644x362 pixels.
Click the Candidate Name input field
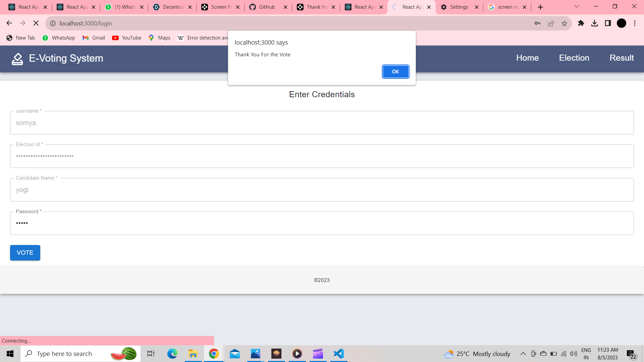point(322,190)
